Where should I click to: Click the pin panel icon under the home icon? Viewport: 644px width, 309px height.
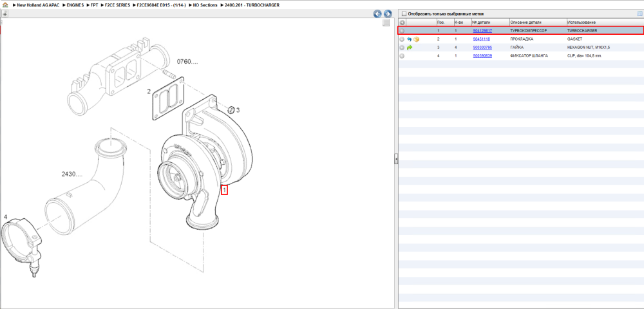tap(5, 14)
